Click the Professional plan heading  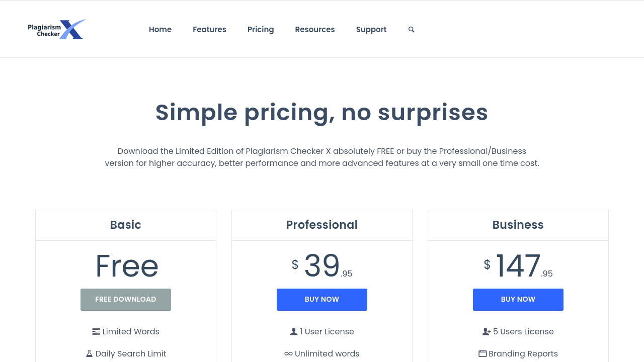coord(322,225)
